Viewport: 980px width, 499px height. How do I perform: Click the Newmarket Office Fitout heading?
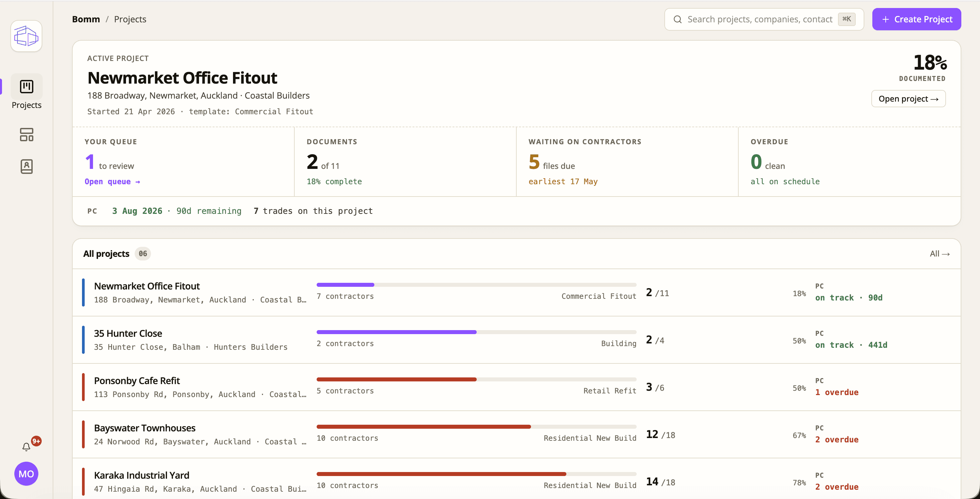coord(182,78)
